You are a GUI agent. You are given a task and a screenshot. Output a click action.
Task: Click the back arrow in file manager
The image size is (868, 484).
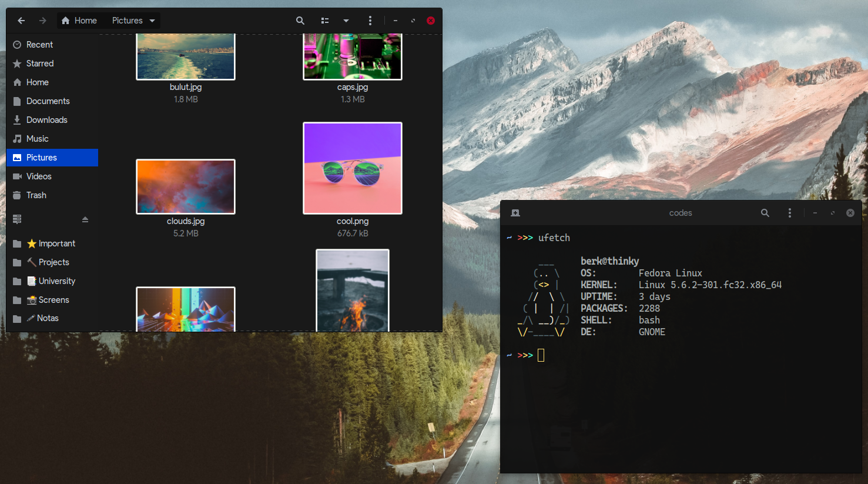21,21
